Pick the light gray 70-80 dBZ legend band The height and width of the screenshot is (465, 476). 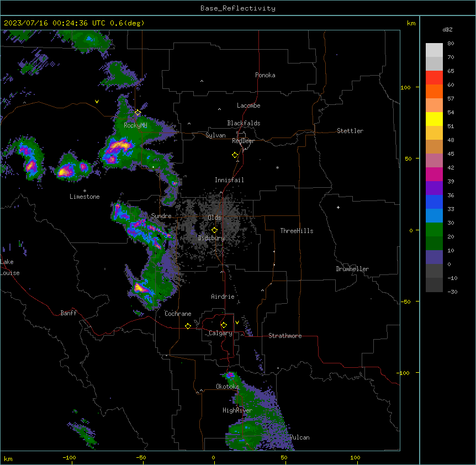(x=434, y=50)
